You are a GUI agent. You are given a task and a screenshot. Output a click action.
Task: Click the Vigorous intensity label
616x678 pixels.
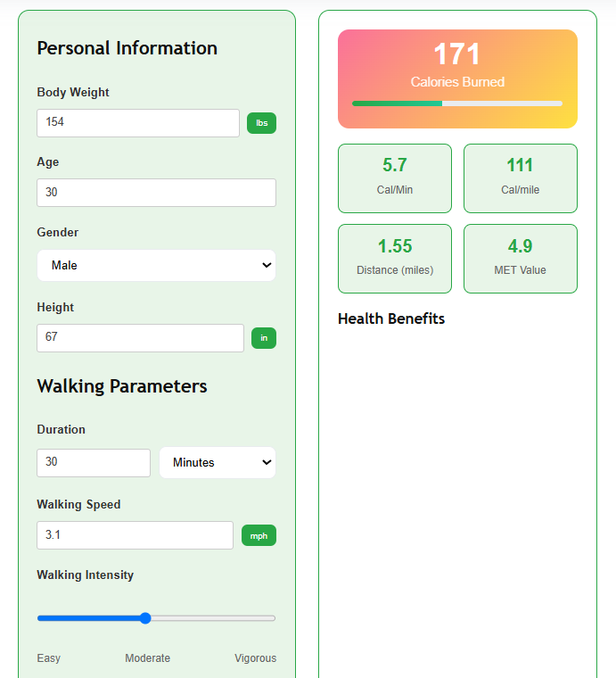pyautogui.click(x=255, y=658)
